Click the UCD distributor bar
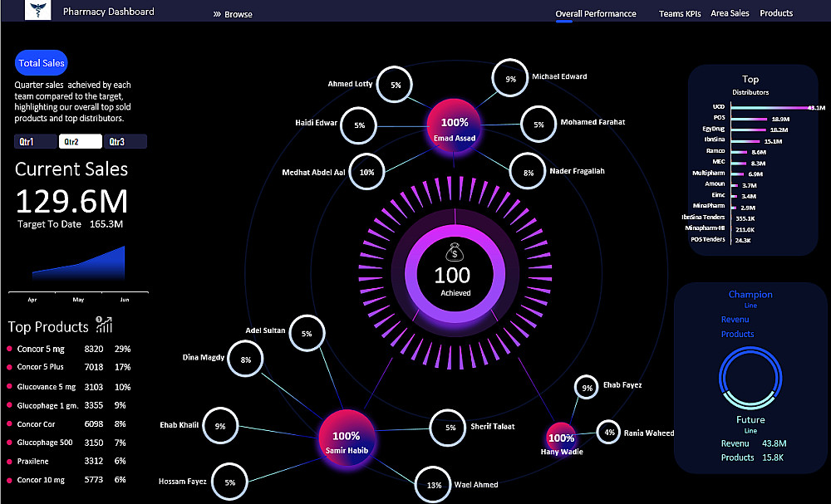The width and height of the screenshot is (831, 504). coord(769,107)
